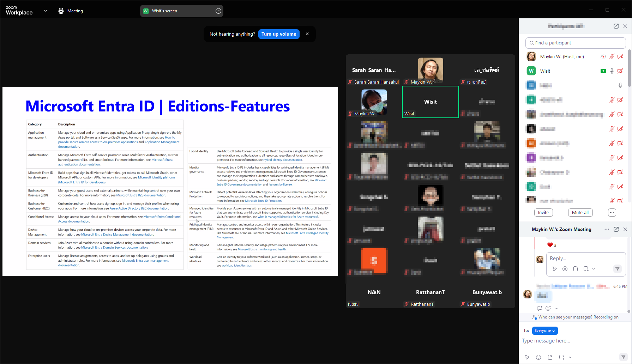This screenshot has height=364, width=632.
Task: Send message using bottom-right arrow button
Action: [x=624, y=357]
